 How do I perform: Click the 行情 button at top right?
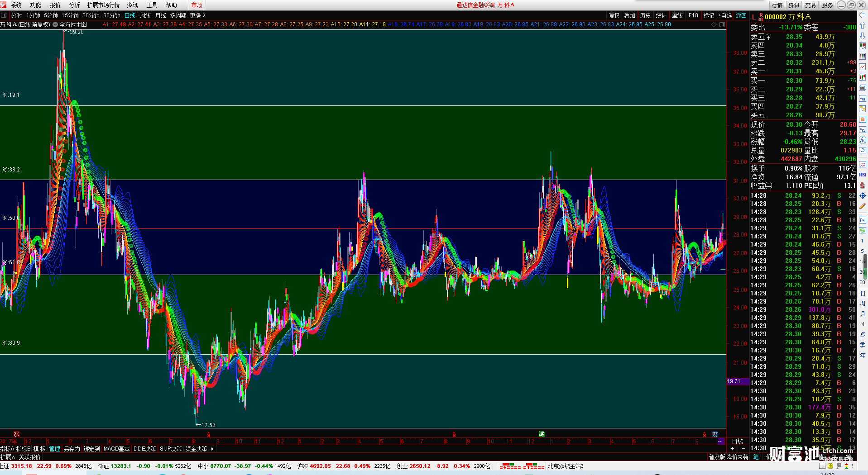777,5
